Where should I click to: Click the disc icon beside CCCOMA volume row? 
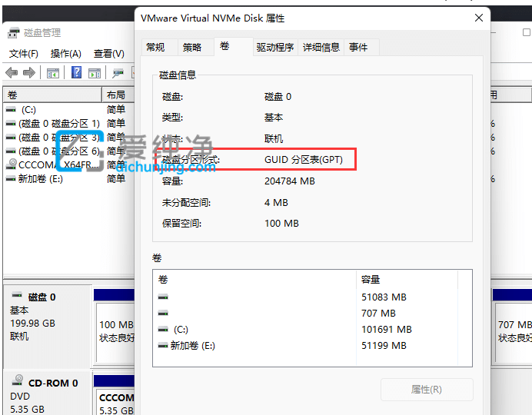coord(12,164)
